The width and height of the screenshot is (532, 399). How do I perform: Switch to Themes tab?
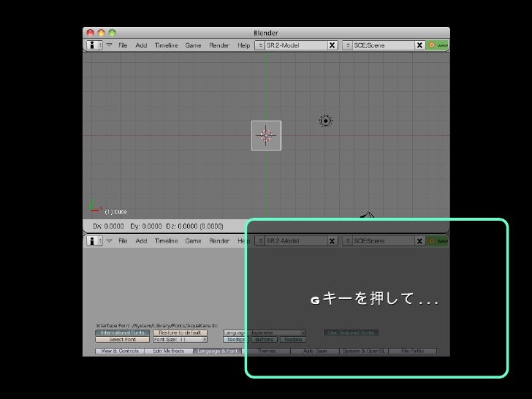click(x=266, y=351)
